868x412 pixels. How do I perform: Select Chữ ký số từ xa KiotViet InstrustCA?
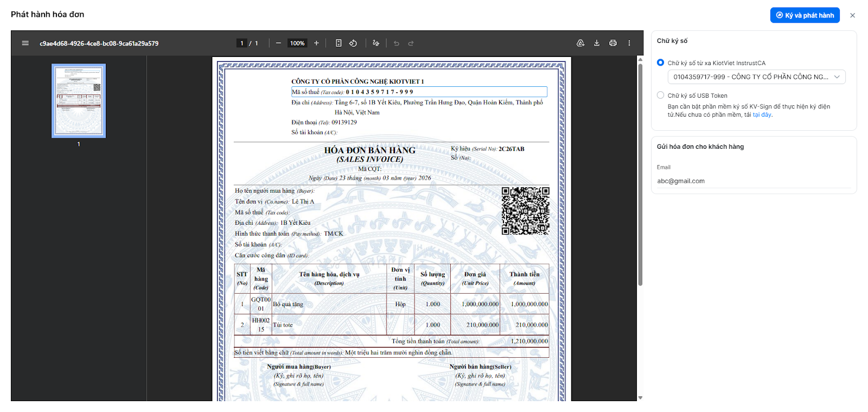click(660, 62)
